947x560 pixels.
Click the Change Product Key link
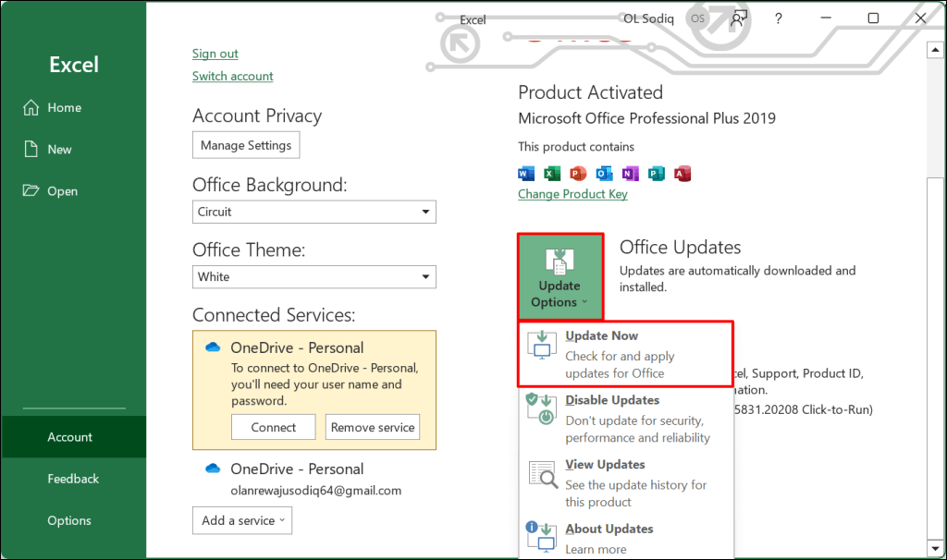click(x=572, y=194)
